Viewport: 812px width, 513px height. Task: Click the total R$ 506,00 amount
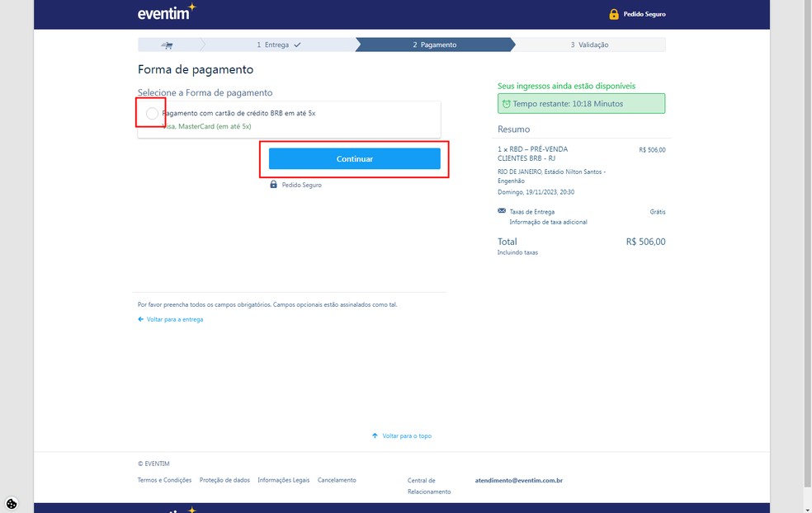645,242
